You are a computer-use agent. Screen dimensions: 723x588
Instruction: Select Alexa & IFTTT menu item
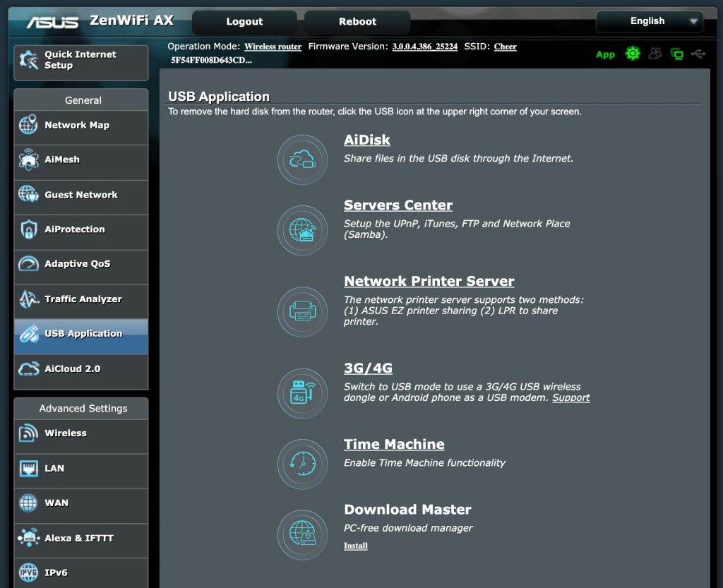(x=81, y=541)
